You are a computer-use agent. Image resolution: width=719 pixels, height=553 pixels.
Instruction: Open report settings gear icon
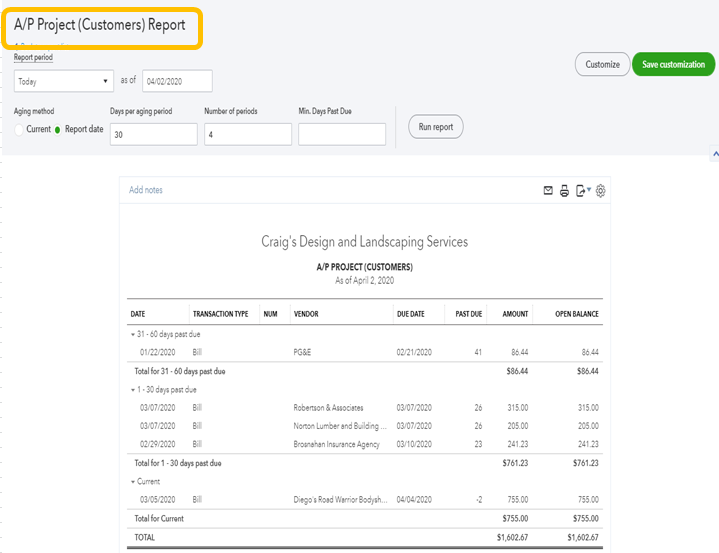coord(601,191)
